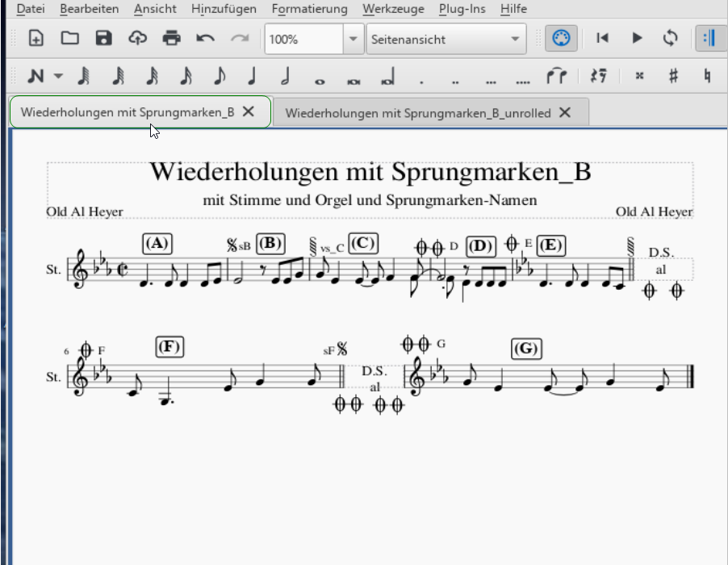Open the zoom level dropdown arrow
728x565 pixels.
click(353, 38)
